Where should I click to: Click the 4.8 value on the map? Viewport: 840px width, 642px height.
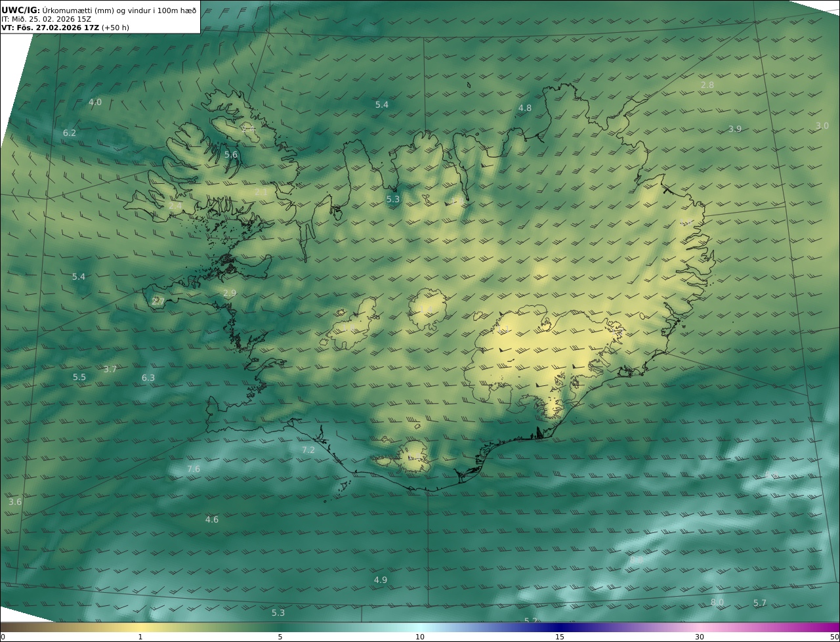(x=525, y=108)
